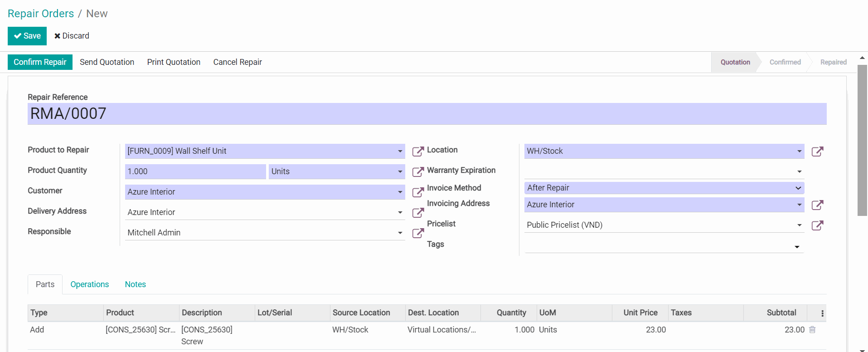Click the Confirm Repair button
Screen dimensions: 868x352
[x=40, y=62]
